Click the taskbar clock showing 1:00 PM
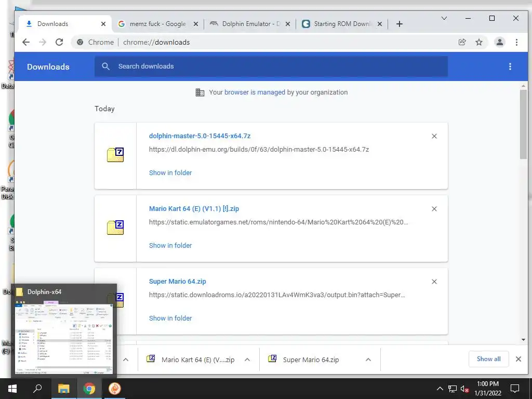The width and height of the screenshot is (532, 399). coord(487,389)
